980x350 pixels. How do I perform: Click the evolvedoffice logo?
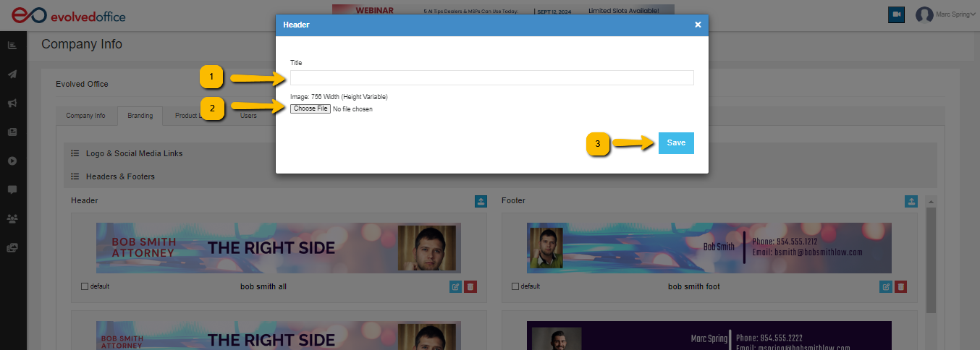coord(68,15)
